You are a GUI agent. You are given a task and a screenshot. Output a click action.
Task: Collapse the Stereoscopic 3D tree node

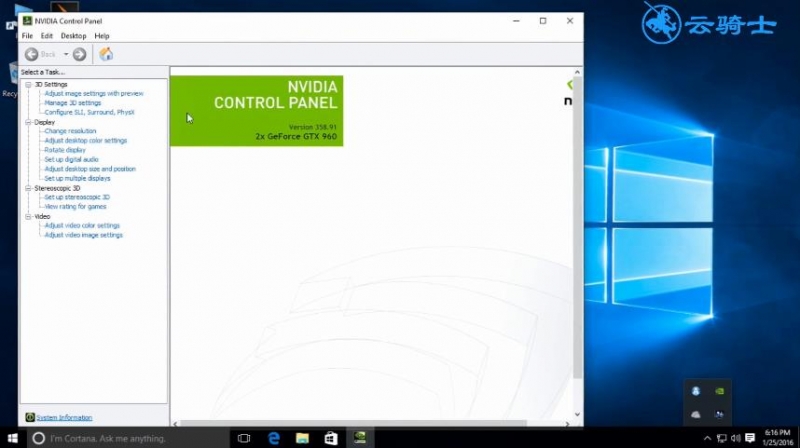pos(29,188)
